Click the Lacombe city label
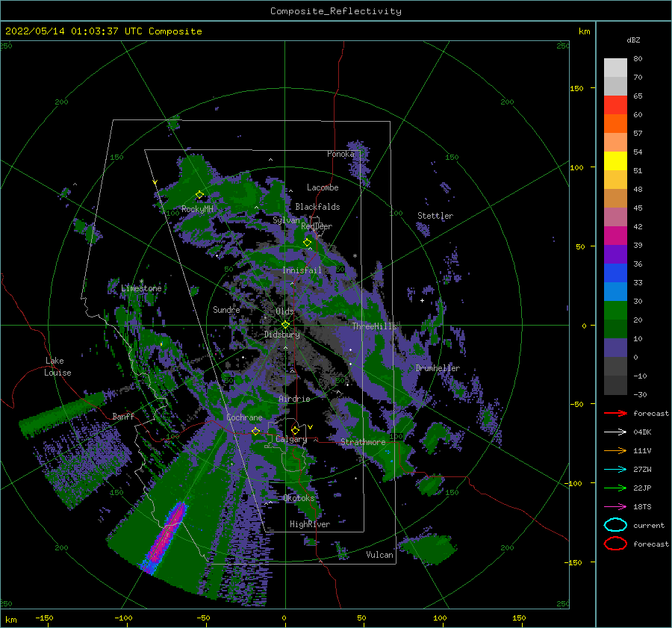This screenshot has width=672, height=628. [x=323, y=187]
